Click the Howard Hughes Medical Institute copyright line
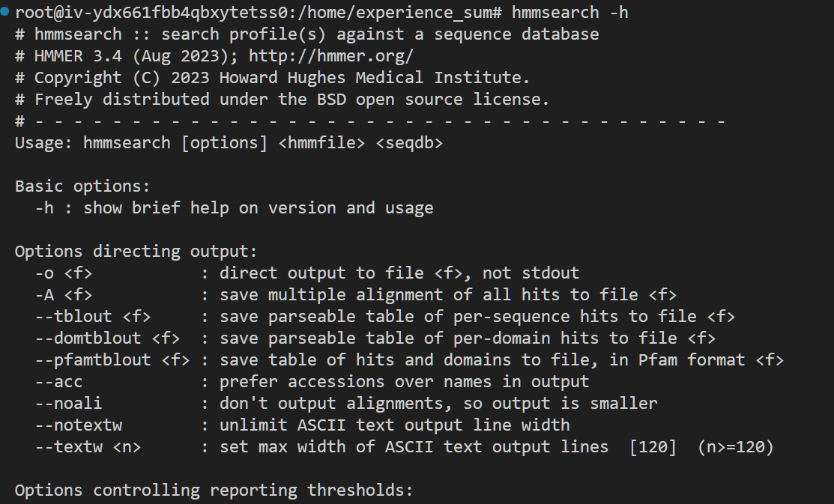The height and width of the screenshot is (504, 834). point(272,78)
